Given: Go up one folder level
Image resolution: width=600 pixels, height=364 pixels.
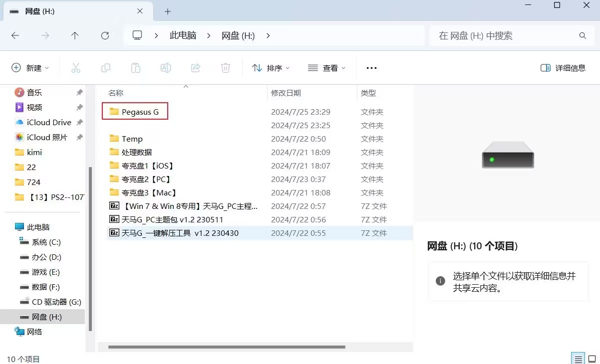Looking at the screenshot, I should (x=75, y=35).
